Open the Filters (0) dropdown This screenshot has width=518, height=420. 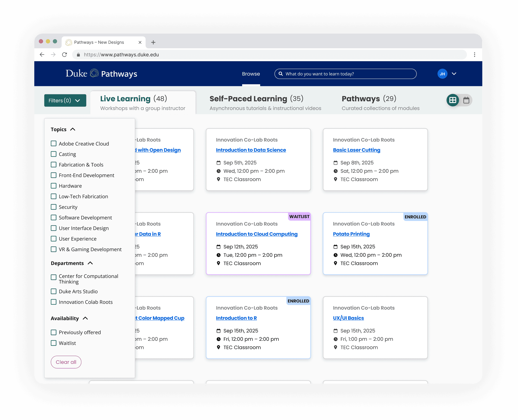coord(65,100)
